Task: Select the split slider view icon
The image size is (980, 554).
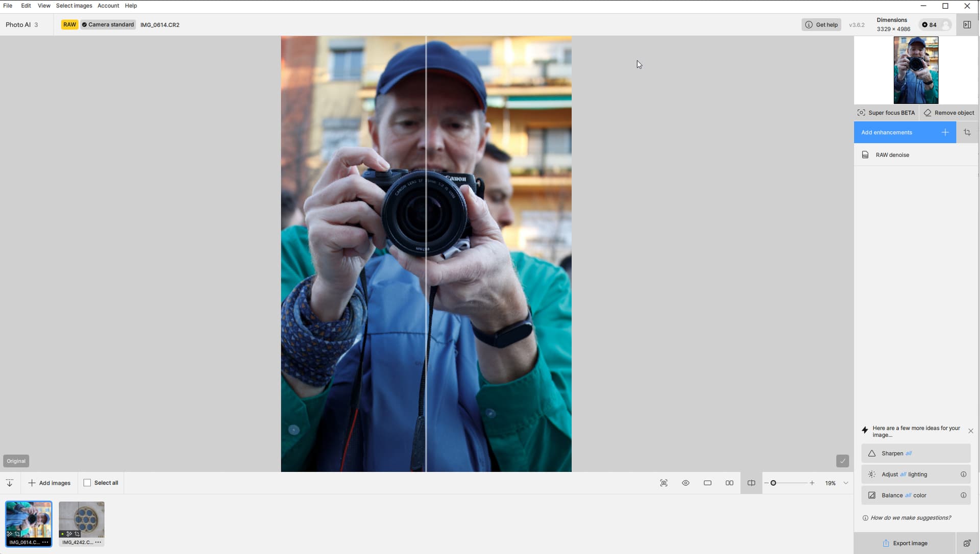Action: pos(751,483)
